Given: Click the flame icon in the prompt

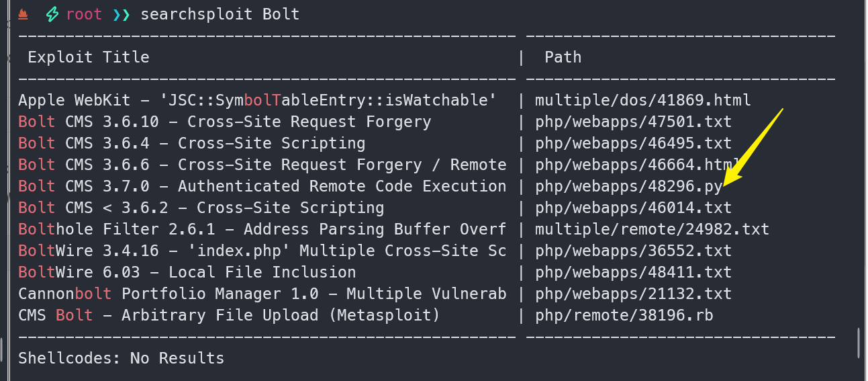Looking at the screenshot, I should [23, 14].
